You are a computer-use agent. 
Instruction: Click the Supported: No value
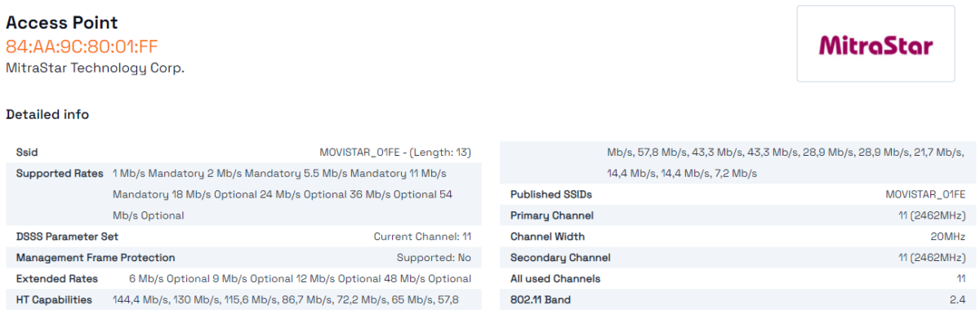[x=434, y=258]
